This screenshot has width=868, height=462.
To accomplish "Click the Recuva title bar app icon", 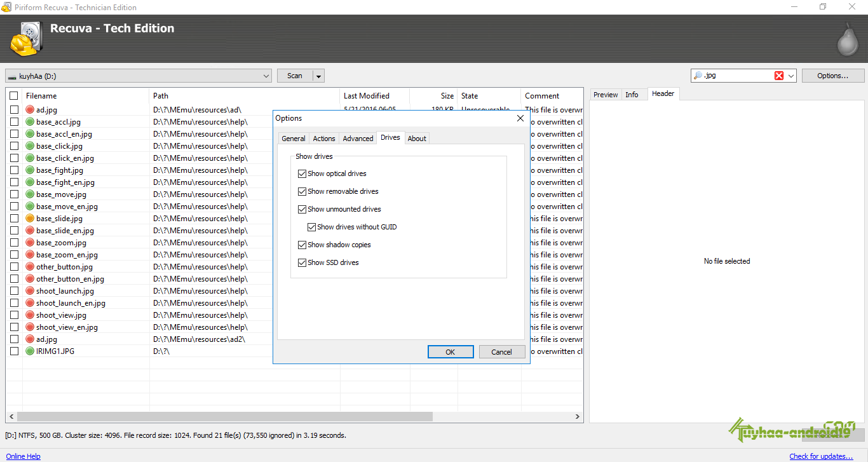I will tap(6, 7).
